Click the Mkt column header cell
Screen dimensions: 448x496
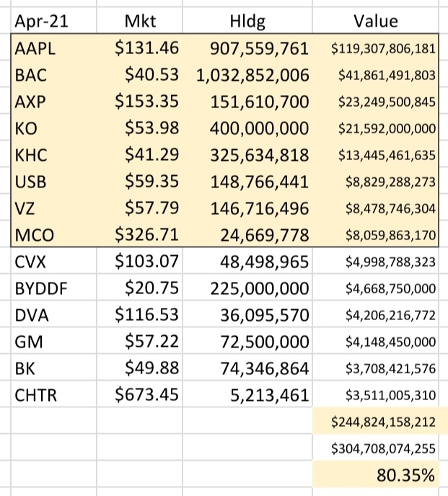point(140,22)
